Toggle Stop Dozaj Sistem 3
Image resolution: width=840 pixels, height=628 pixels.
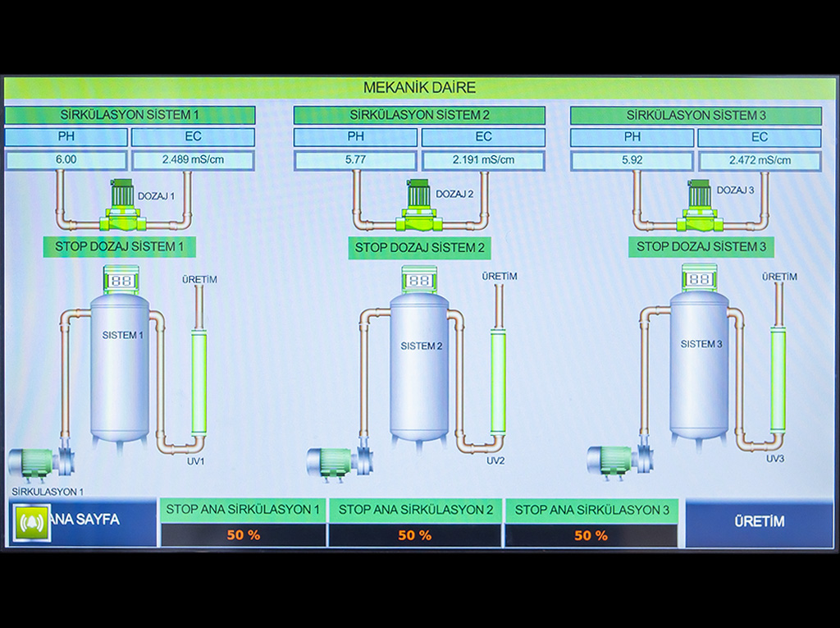click(701, 246)
